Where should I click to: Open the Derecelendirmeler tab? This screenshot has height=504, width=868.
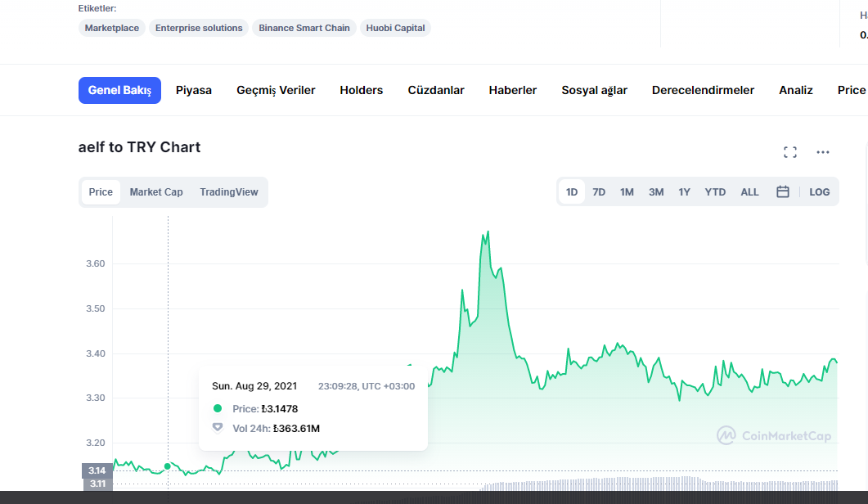tap(703, 90)
